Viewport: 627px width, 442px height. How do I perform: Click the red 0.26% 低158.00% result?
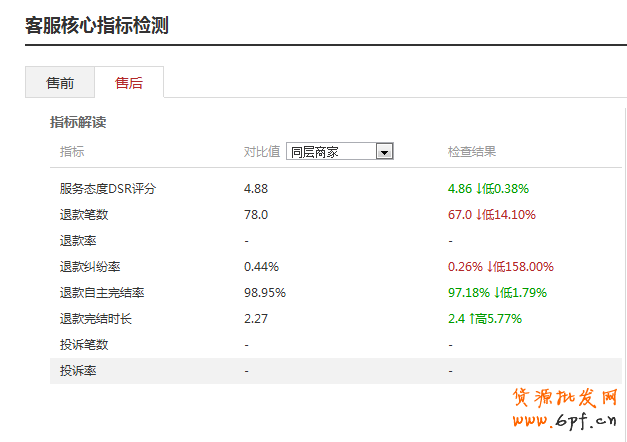500,266
